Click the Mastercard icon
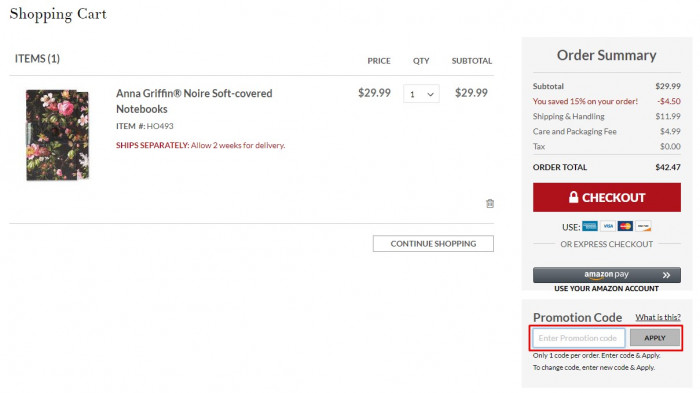 (x=625, y=226)
